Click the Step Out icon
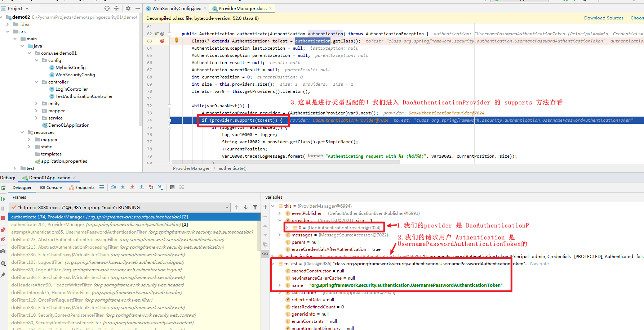644x330 pixels. (x=142, y=187)
